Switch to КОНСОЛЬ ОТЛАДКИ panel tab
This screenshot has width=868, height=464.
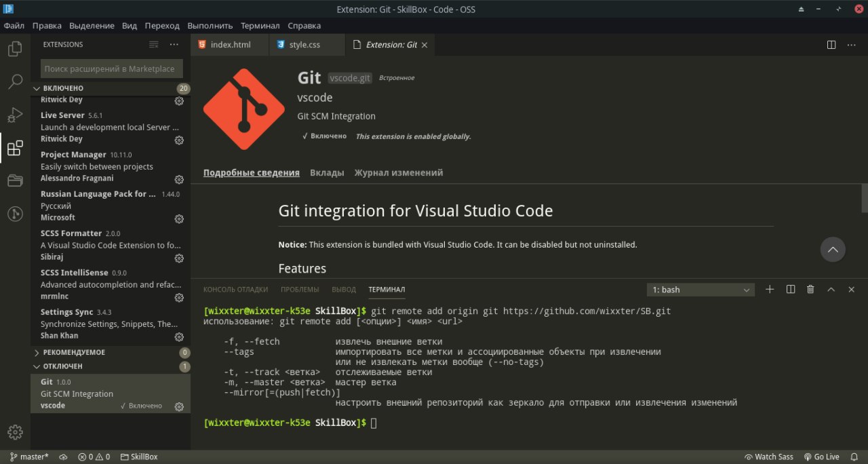point(235,290)
